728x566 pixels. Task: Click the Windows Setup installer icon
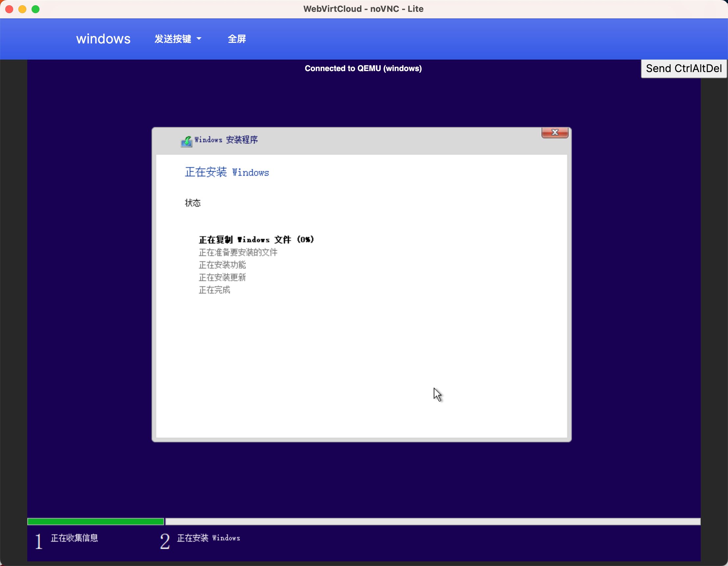186,141
